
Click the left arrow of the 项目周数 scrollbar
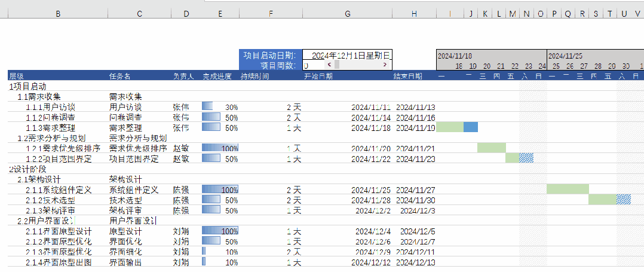click(329, 65)
